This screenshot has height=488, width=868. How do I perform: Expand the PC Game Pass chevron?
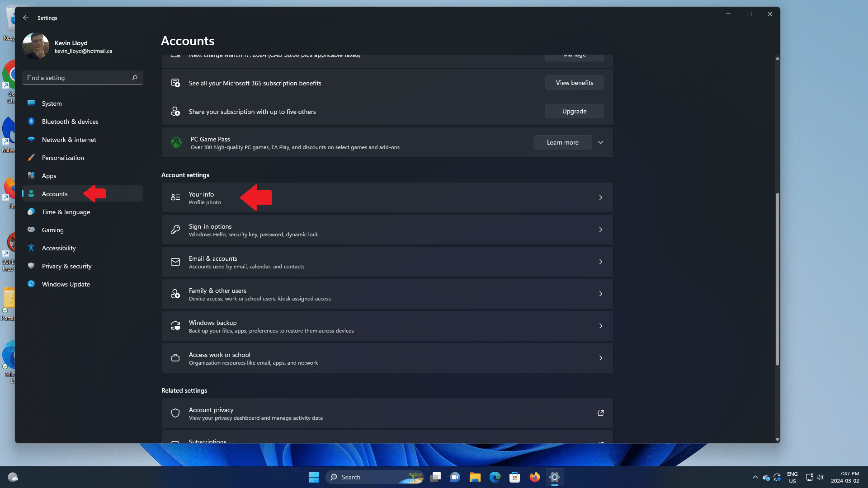coord(601,142)
